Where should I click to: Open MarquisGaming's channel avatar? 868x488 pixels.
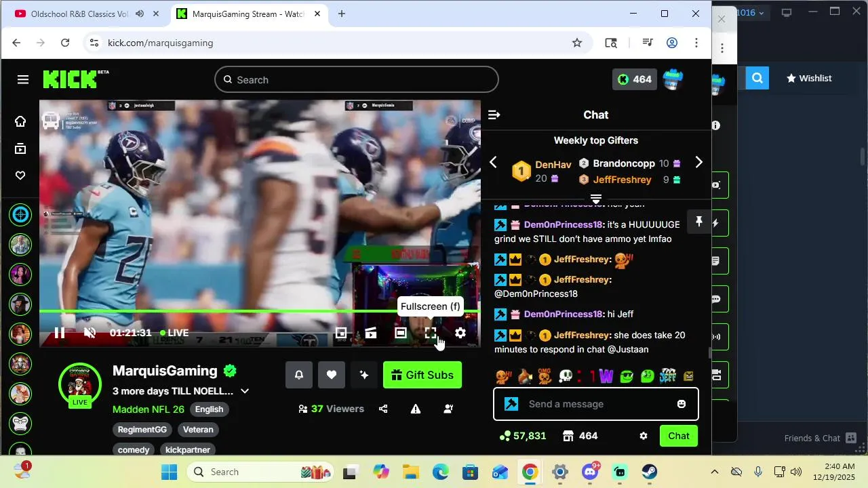pos(80,384)
